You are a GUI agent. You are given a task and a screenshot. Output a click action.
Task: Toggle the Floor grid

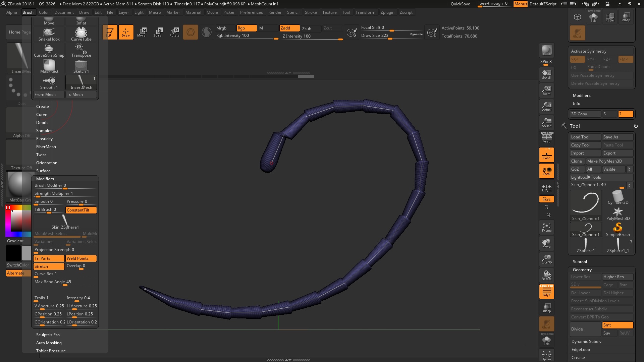pos(546,155)
